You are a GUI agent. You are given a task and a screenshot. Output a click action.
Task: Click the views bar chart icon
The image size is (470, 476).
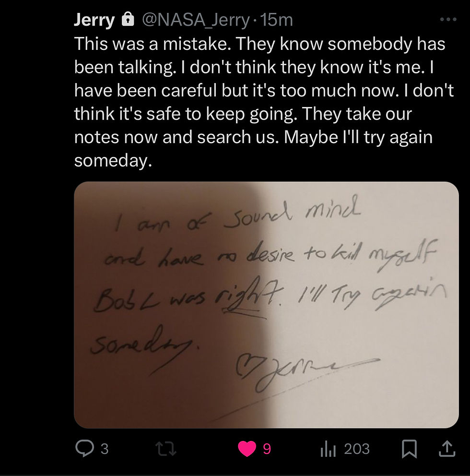click(x=328, y=449)
